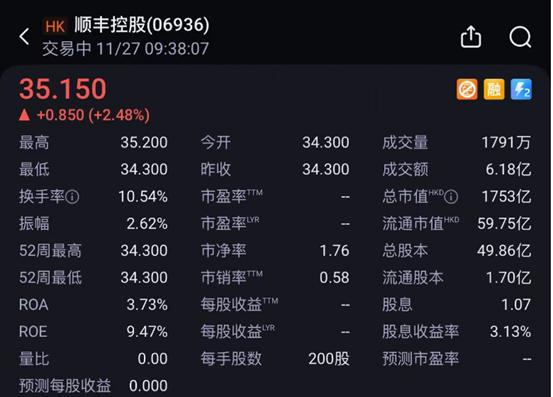Viewport: 553px width, 397px height.
Task: Tap the back arrow icon
Action: (24, 37)
